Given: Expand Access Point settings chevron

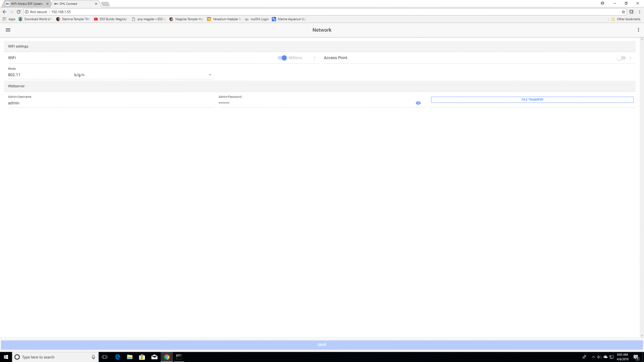Looking at the screenshot, I should coord(631,58).
